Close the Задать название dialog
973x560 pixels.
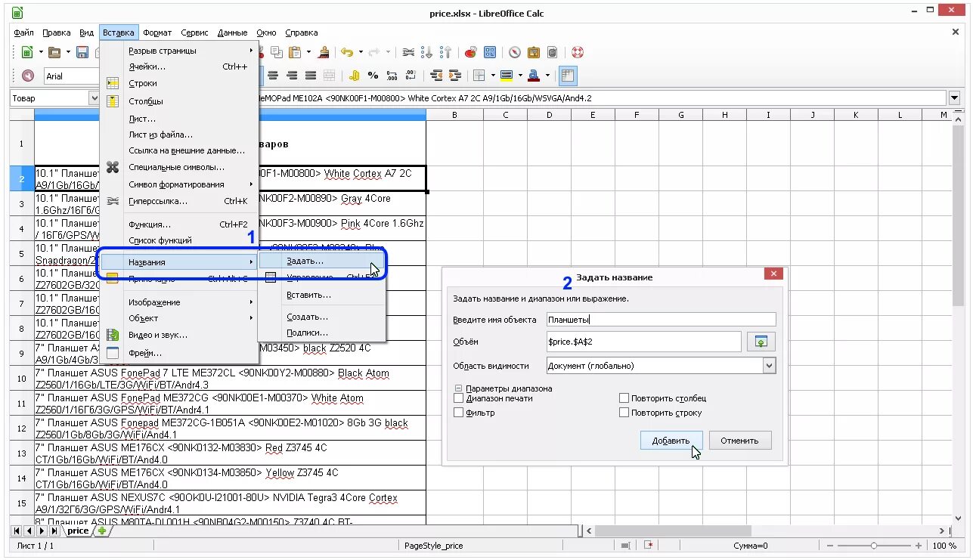(x=773, y=274)
